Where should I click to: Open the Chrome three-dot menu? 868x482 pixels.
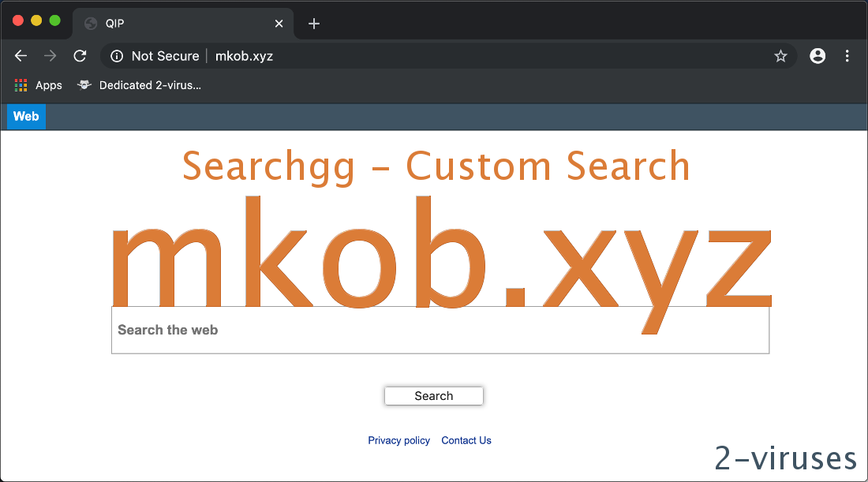click(847, 56)
